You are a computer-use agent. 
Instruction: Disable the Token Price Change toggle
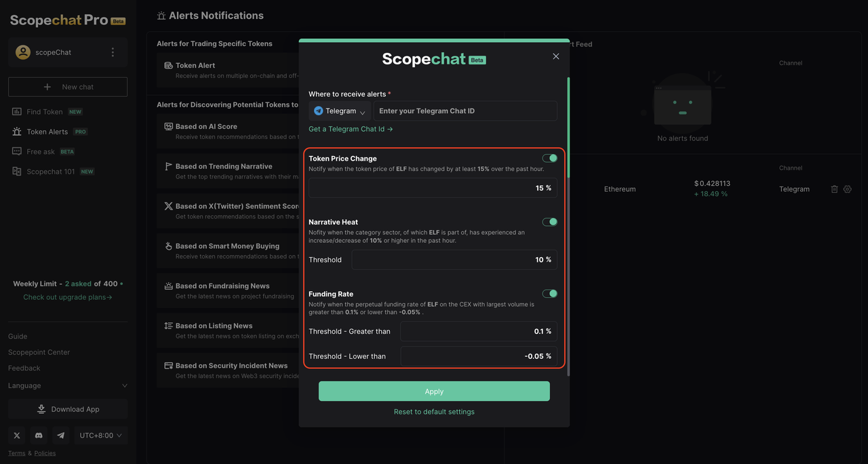(x=550, y=158)
